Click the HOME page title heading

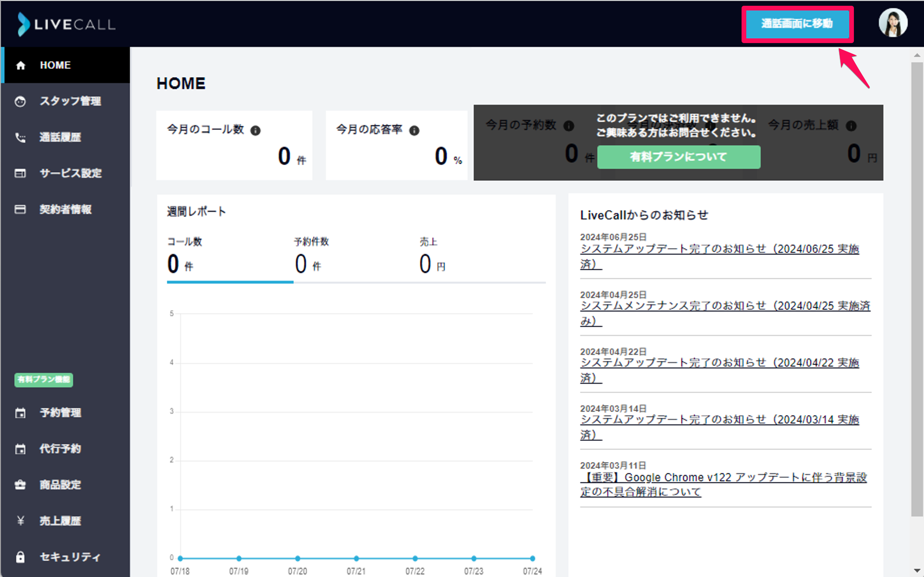(181, 84)
